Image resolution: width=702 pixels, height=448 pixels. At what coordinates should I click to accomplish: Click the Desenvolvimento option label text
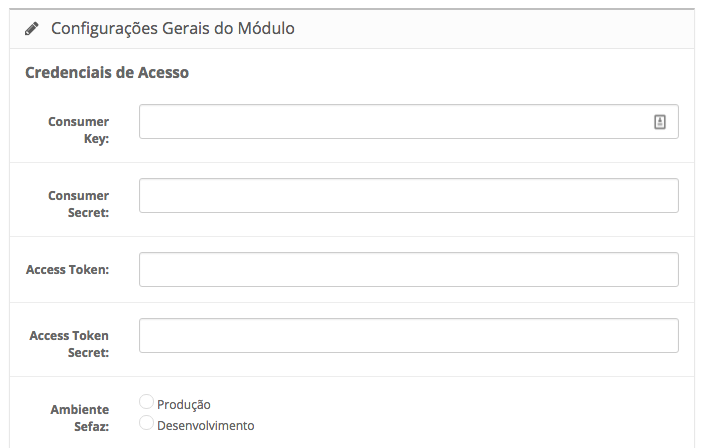click(205, 426)
